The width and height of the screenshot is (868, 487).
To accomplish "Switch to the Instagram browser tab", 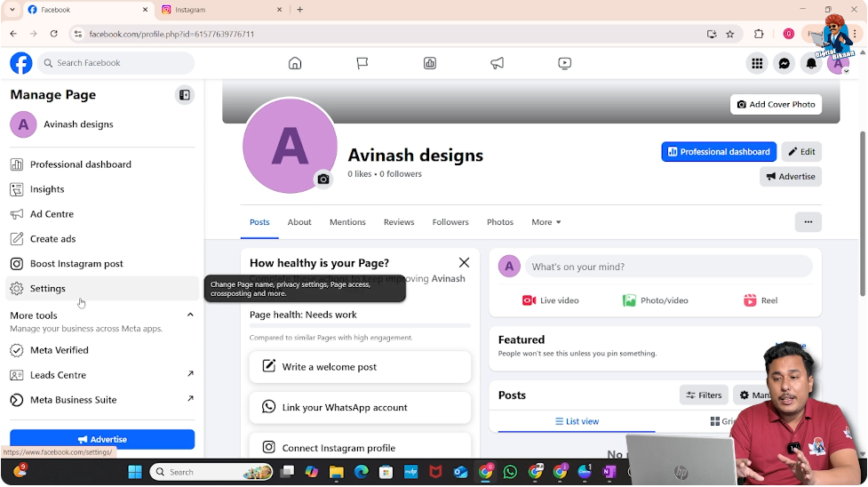I will click(222, 10).
